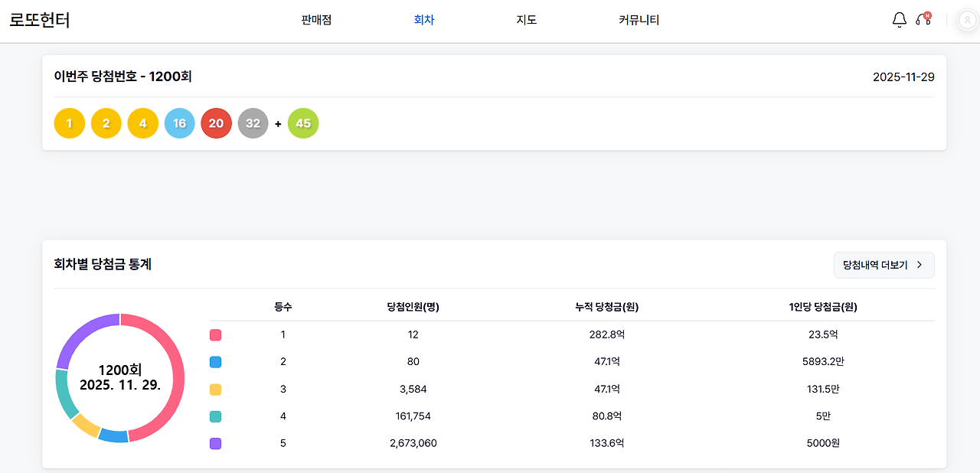980x473 pixels.
Task: Click the 당첨인원(명) column header
Action: [x=413, y=307]
